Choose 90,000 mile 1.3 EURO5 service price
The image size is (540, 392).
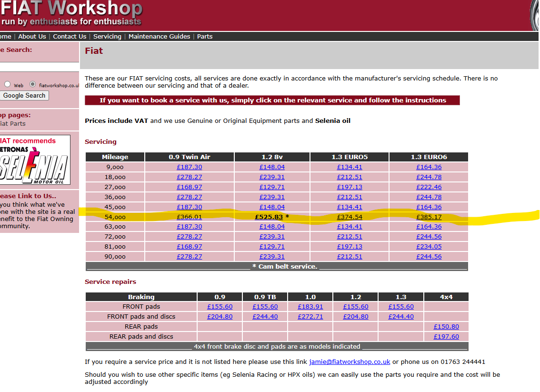click(x=350, y=257)
